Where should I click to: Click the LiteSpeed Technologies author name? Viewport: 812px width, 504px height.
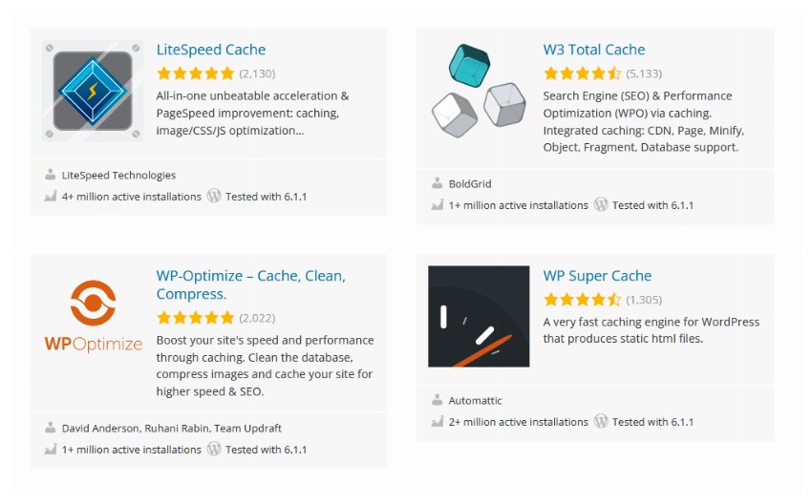pyautogui.click(x=118, y=176)
